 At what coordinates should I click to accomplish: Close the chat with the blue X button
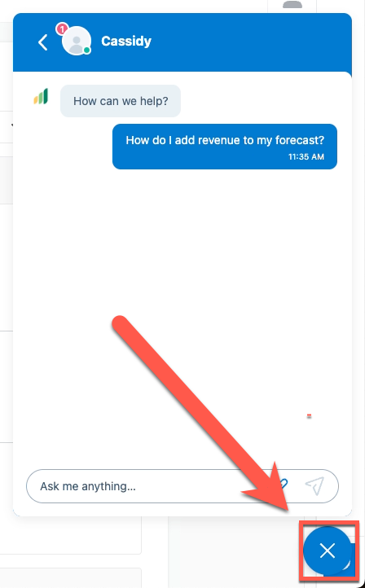pyautogui.click(x=328, y=551)
